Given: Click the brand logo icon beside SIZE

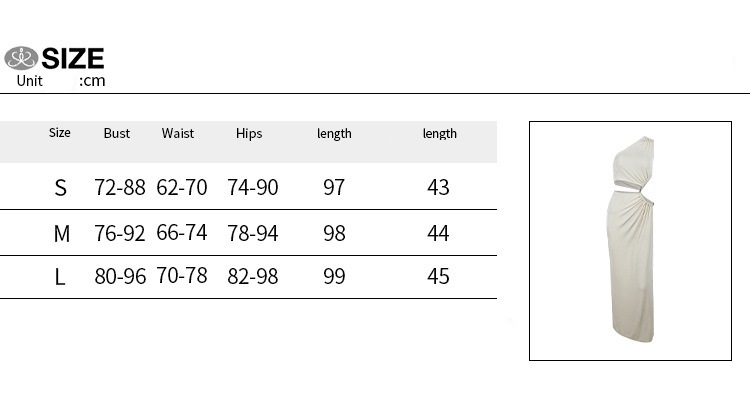Looking at the screenshot, I should pos(21,58).
